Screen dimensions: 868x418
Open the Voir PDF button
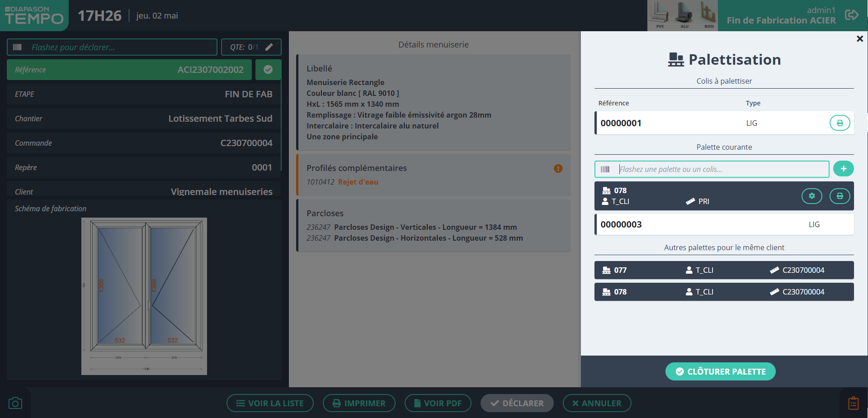point(438,403)
